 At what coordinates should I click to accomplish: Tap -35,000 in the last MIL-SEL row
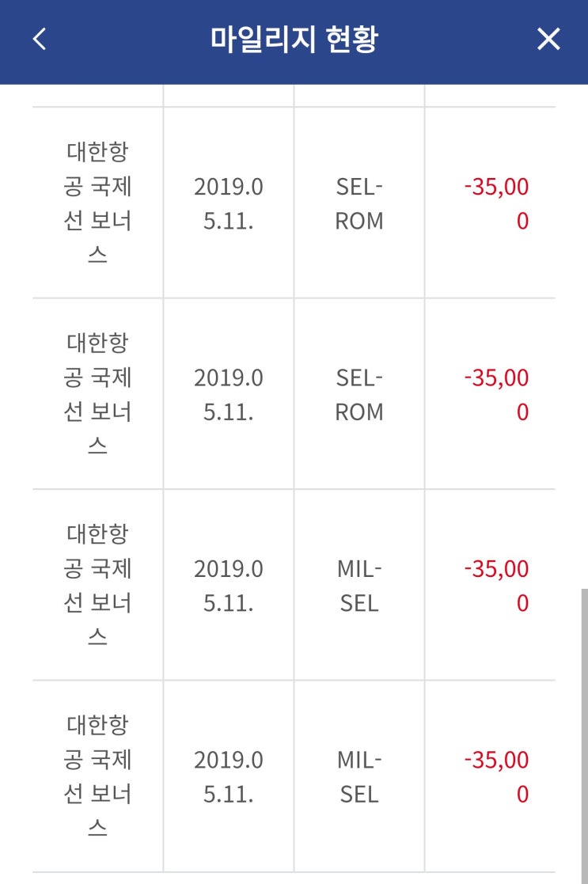(x=496, y=776)
